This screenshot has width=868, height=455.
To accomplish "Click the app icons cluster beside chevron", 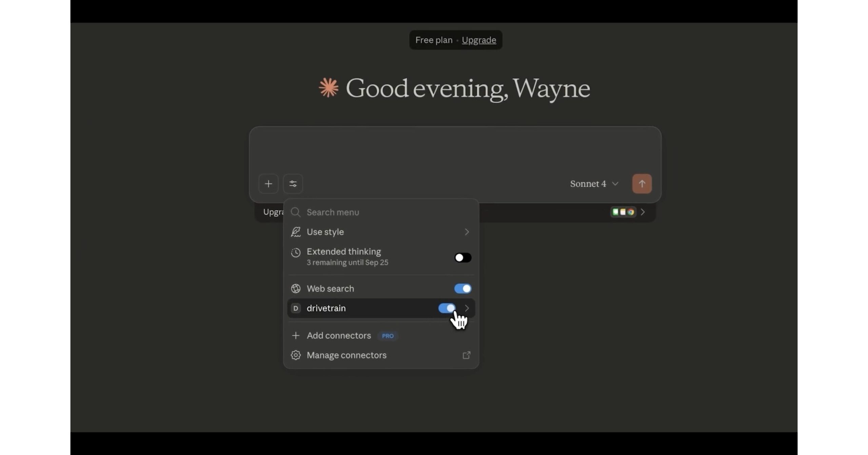I will [x=623, y=212].
